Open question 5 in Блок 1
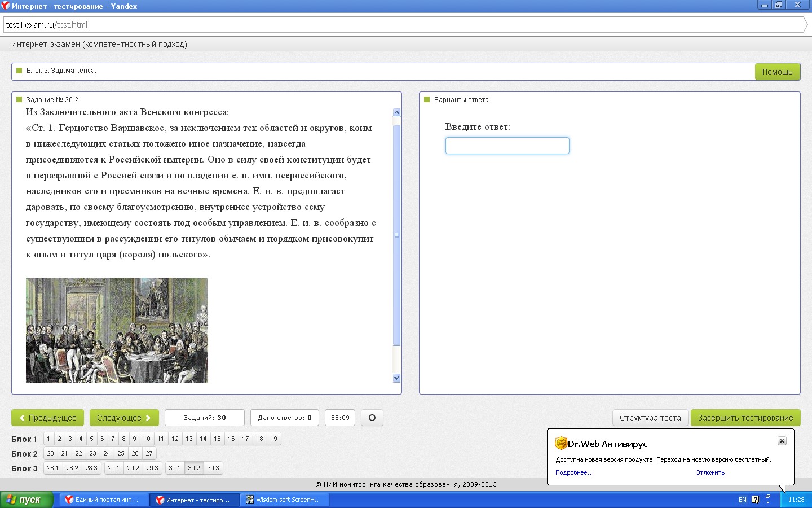 pos(91,439)
